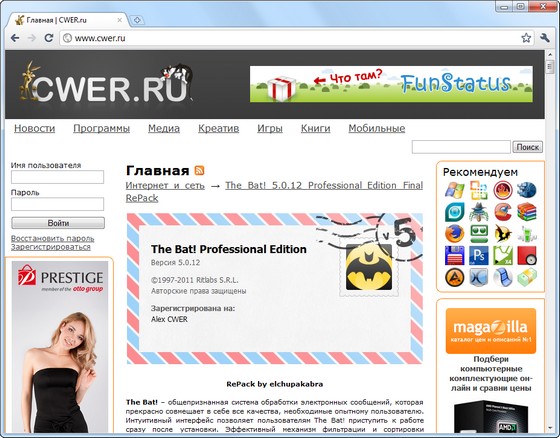Focus the Пароль input field

click(58, 204)
